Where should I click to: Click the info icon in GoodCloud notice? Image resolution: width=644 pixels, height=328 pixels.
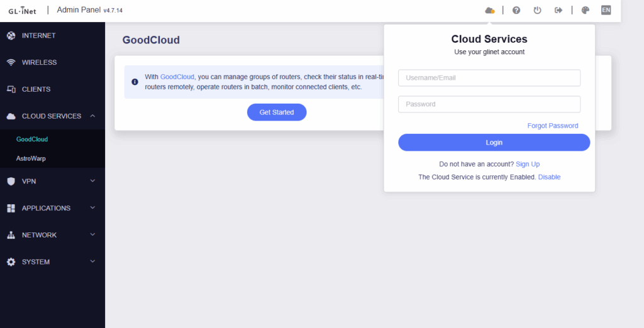click(135, 82)
